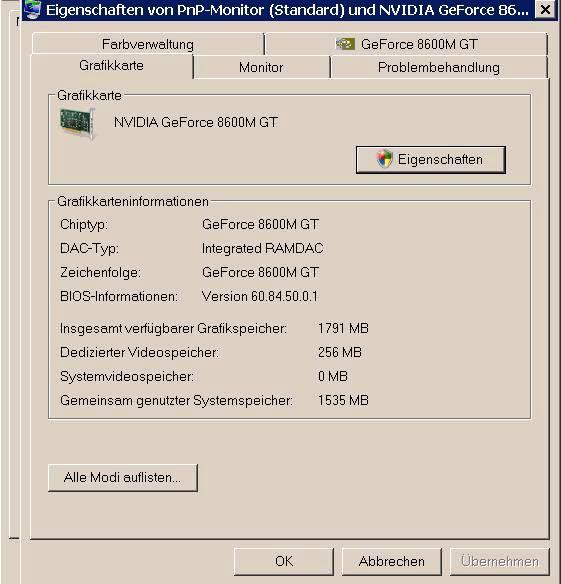Select the Grafikkarte tab
Image resolution: width=561 pixels, height=584 pixels.
tap(111, 66)
